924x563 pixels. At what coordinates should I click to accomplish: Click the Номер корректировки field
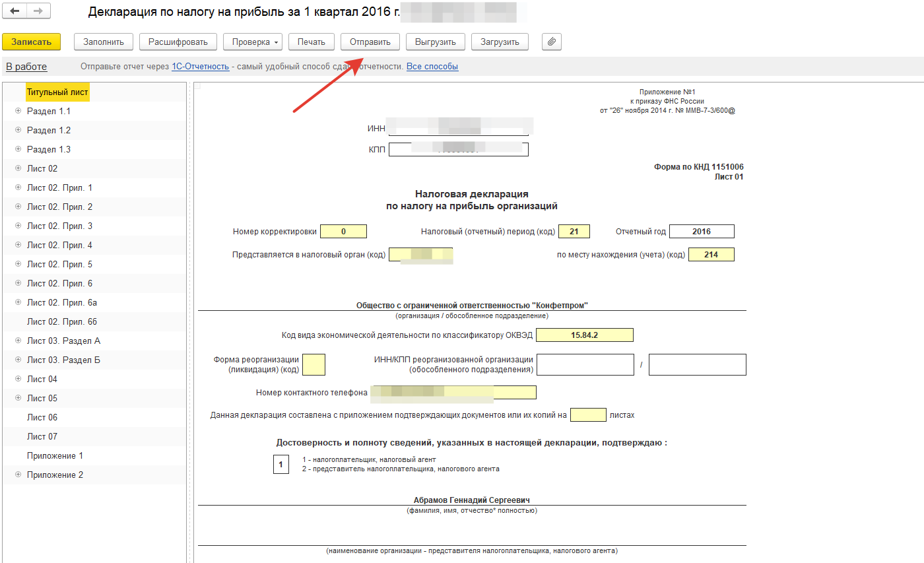[x=343, y=232]
